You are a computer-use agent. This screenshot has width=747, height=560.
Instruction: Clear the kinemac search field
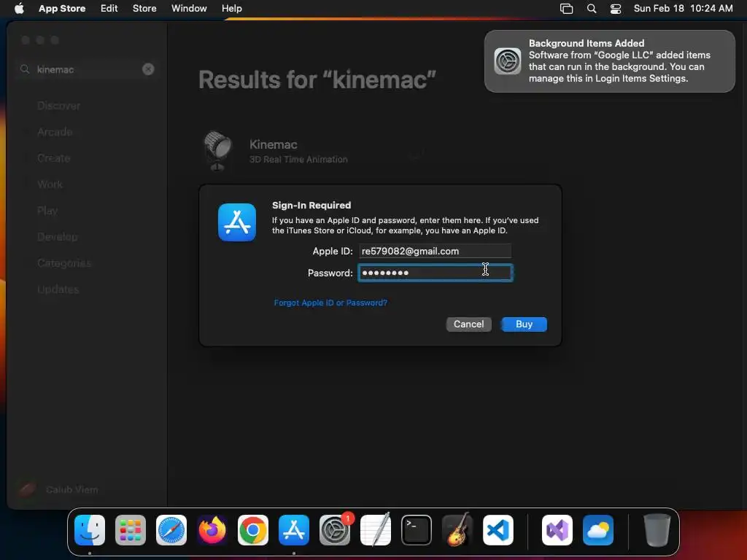coord(148,69)
